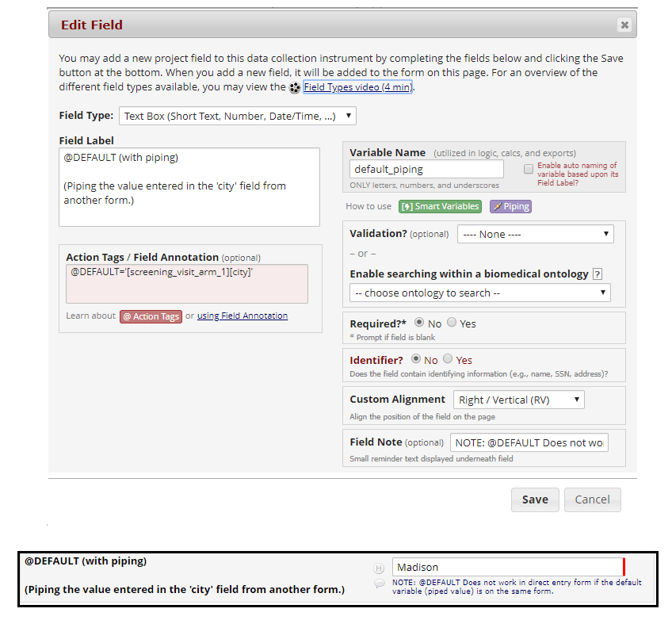Viewport: 672px width, 620px height.
Task: Expand the Validation dropdown
Action: click(536, 234)
